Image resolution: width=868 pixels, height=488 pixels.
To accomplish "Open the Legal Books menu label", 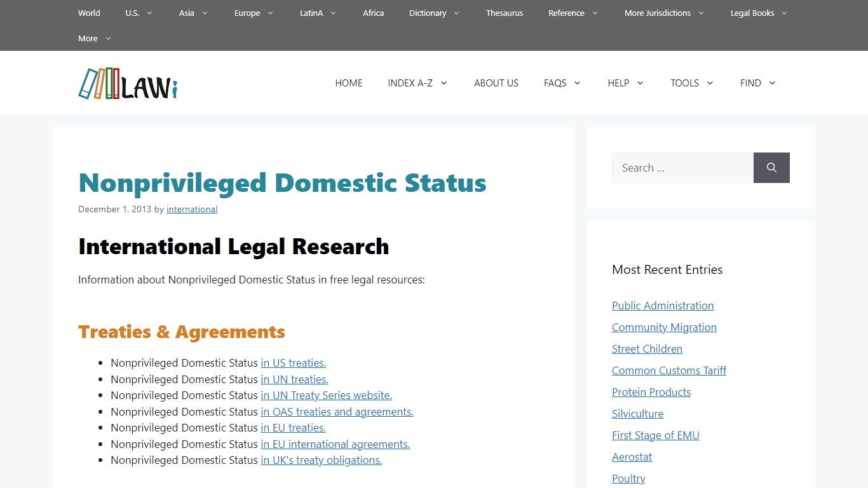I will tap(752, 13).
